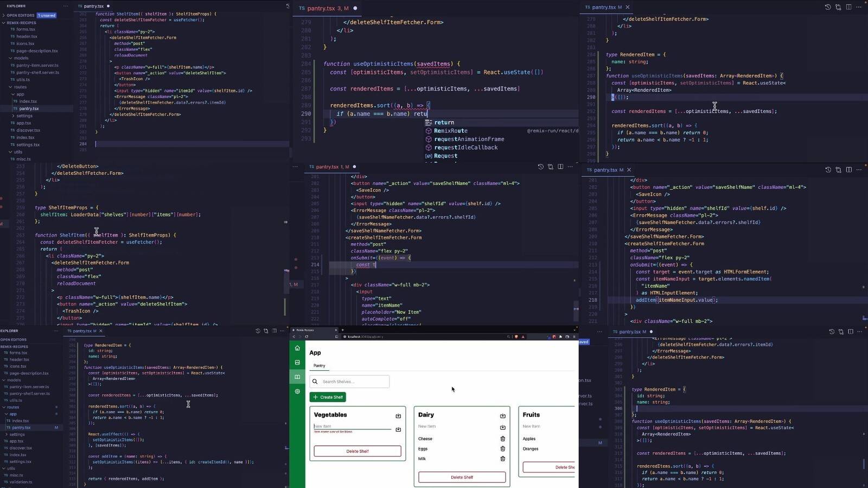868x488 pixels.
Task: Open more actions in the top-right editor pane
Action: click(x=859, y=7)
